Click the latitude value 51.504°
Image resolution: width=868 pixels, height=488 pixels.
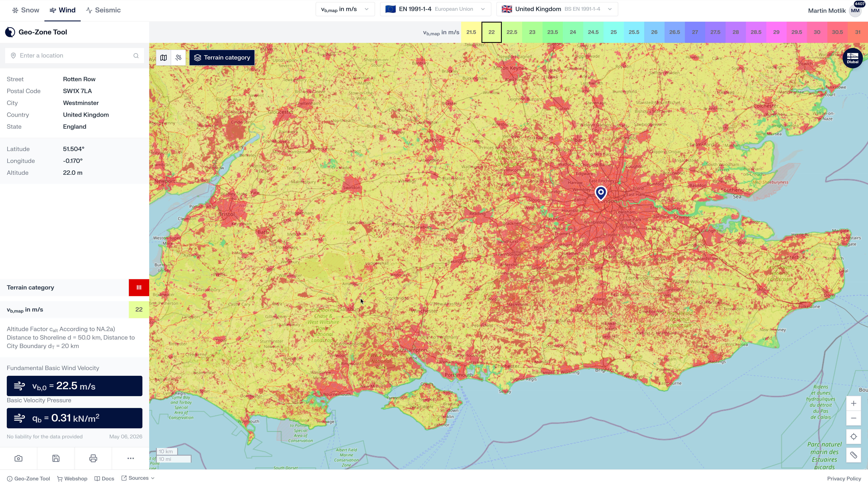point(73,149)
